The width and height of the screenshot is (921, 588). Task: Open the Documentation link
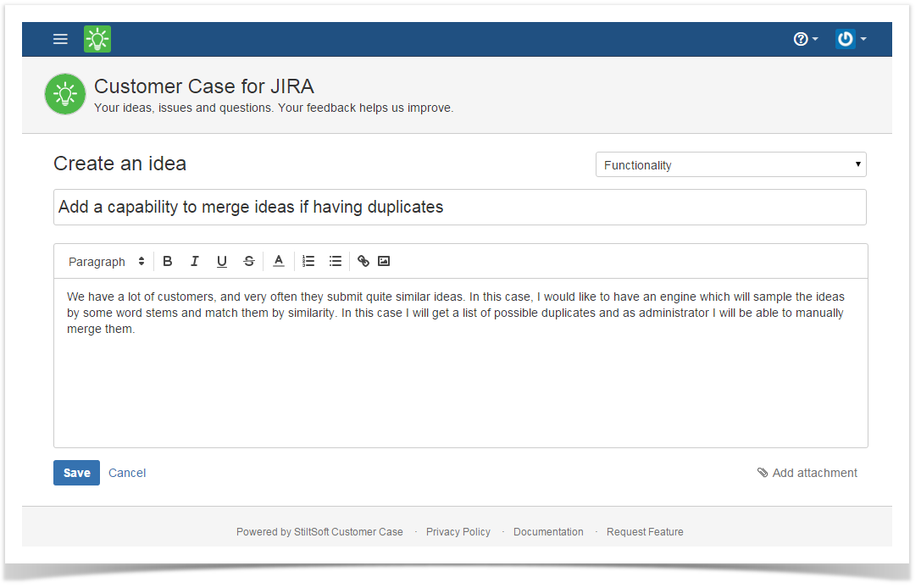click(x=548, y=532)
